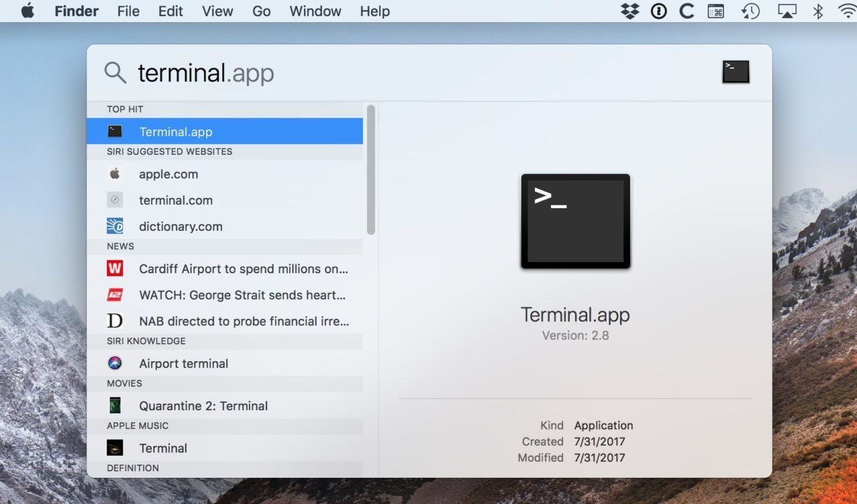Open dictionary.com suggested website

coord(225,226)
